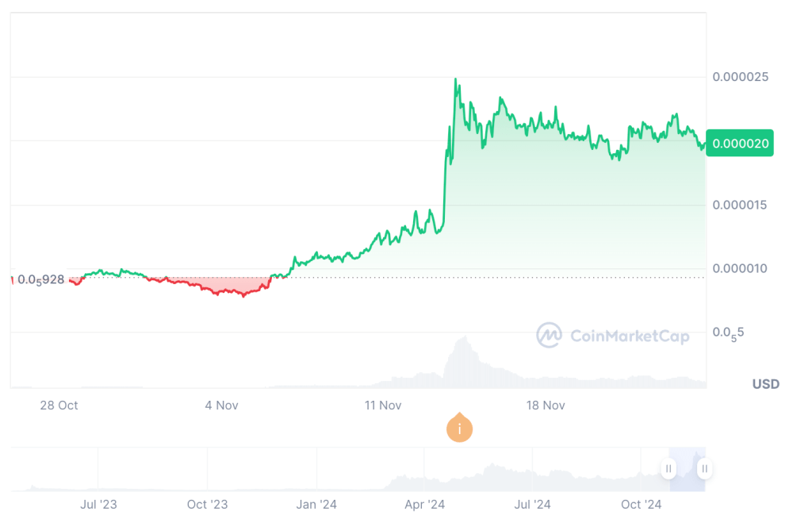Click the CoinMarketCap watermark logo
Image resolution: width=812 pixels, height=519 pixels.
pyautogui.click(x=613, y=336)
